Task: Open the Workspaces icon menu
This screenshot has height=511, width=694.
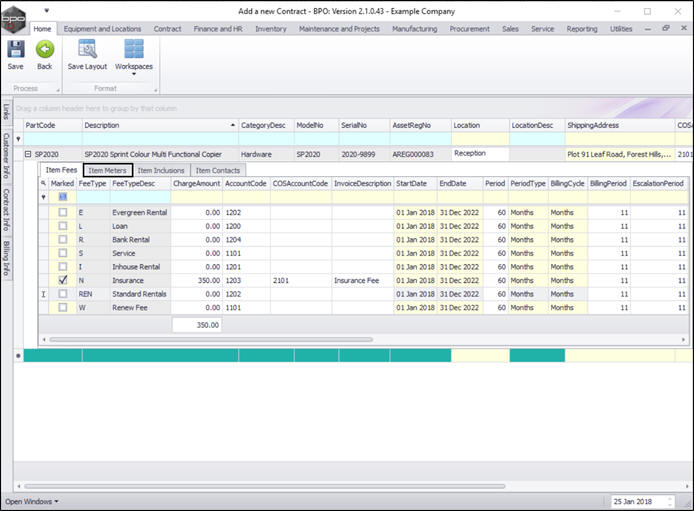Action: (x=133, y=51)
